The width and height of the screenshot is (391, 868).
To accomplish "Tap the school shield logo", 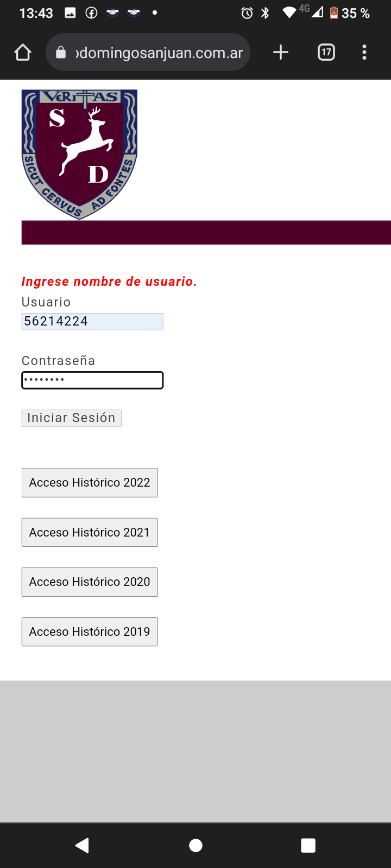I will (x=79, y=154).
